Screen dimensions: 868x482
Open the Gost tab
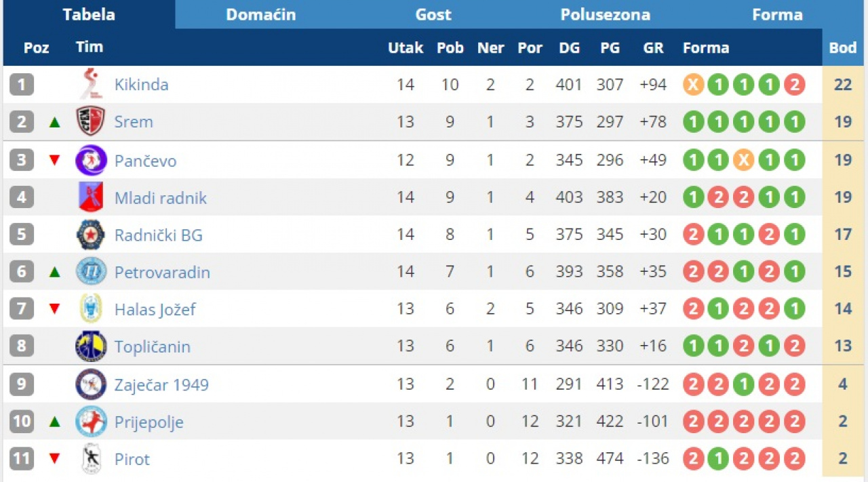coord(433,15)
